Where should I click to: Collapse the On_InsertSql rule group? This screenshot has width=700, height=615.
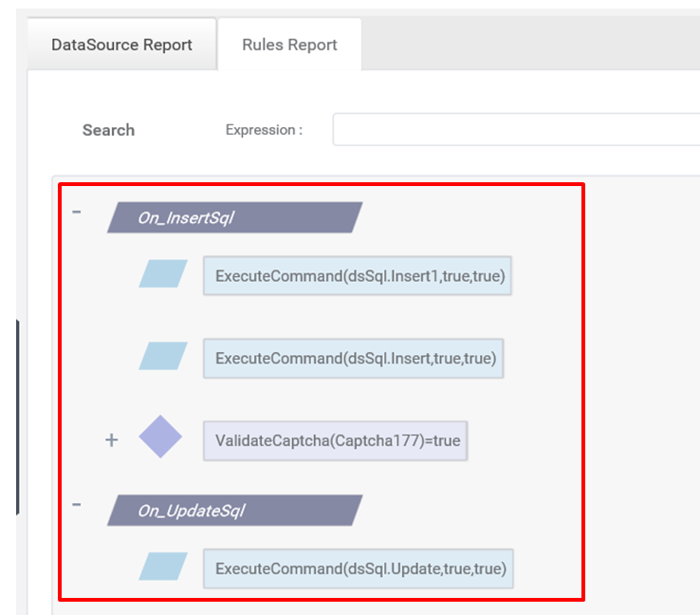tap(77, 212)
